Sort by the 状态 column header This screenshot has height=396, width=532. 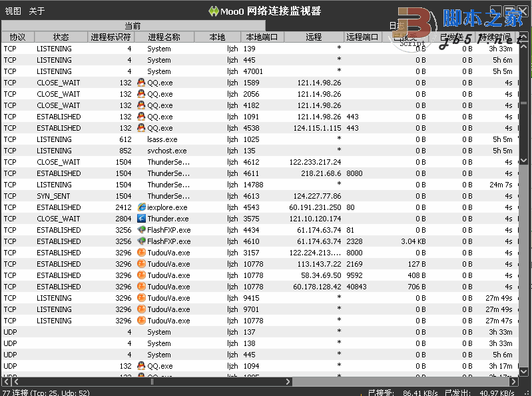61,37
